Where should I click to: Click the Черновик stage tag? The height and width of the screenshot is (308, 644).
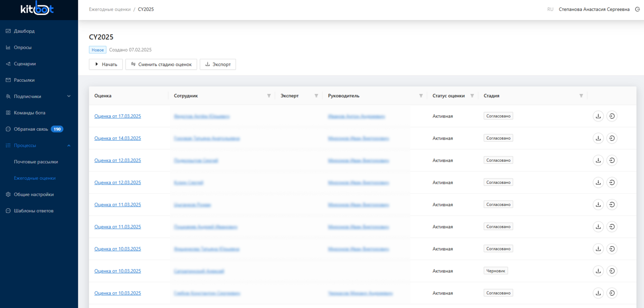496,271
